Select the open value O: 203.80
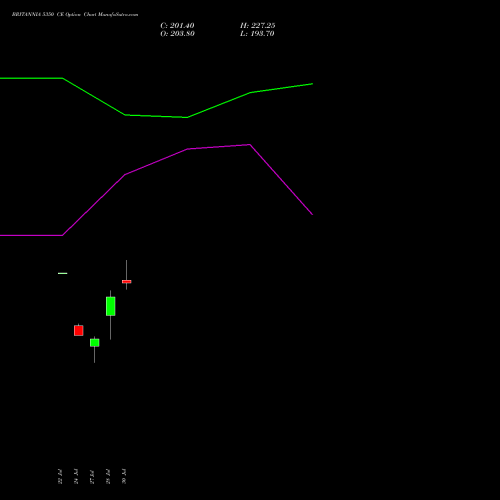 click(177, 34)
